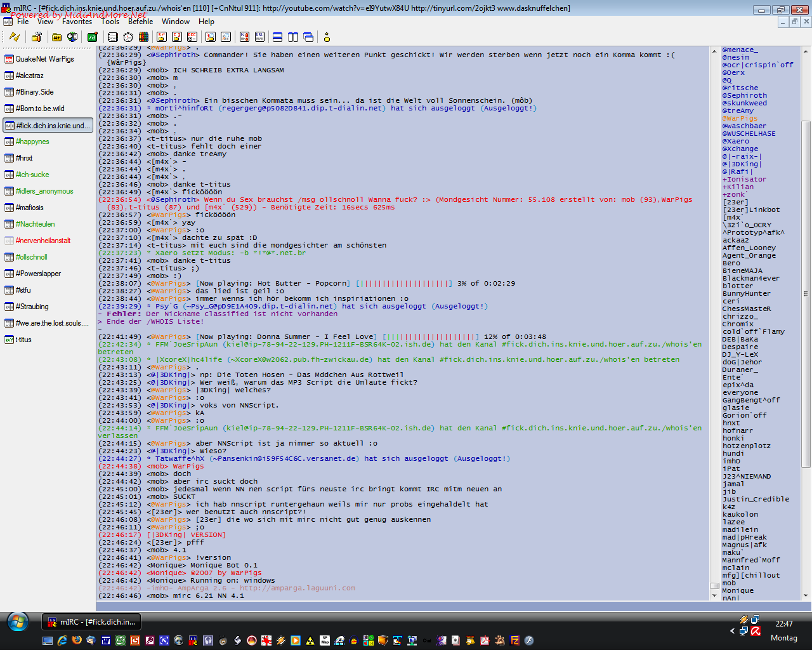
Task: Select the #nervenheilanstalt channel in the sidebar
Action: [x=43, y=241]
